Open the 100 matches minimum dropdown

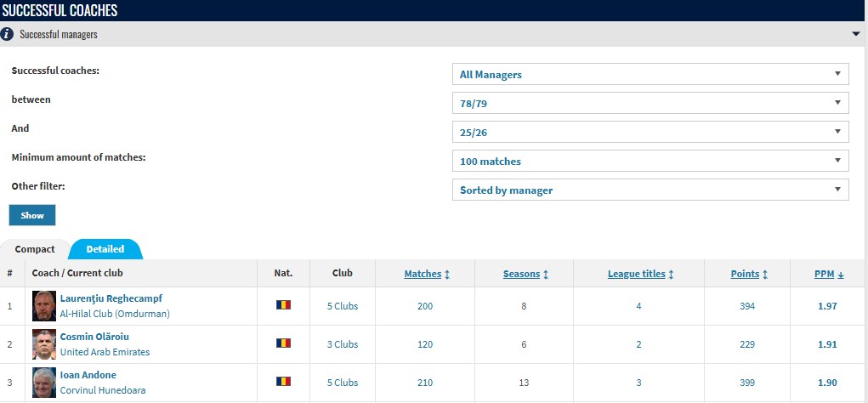[x=650, y=162]
